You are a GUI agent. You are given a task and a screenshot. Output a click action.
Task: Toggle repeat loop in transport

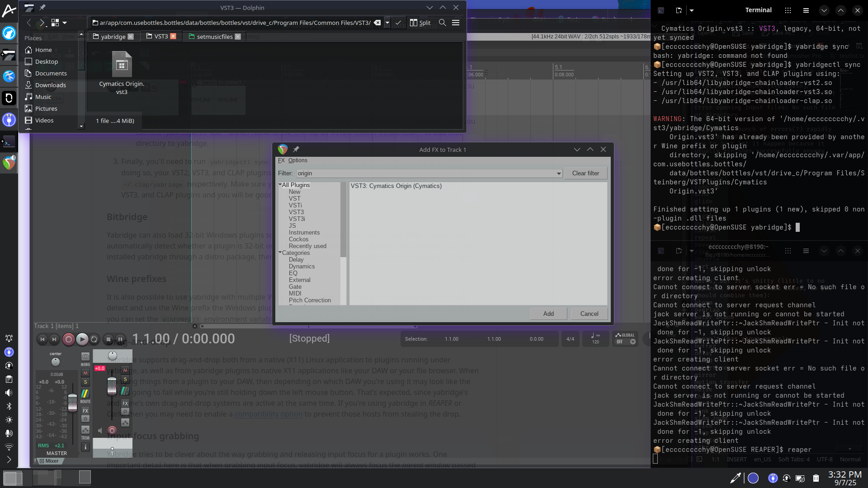94,339
